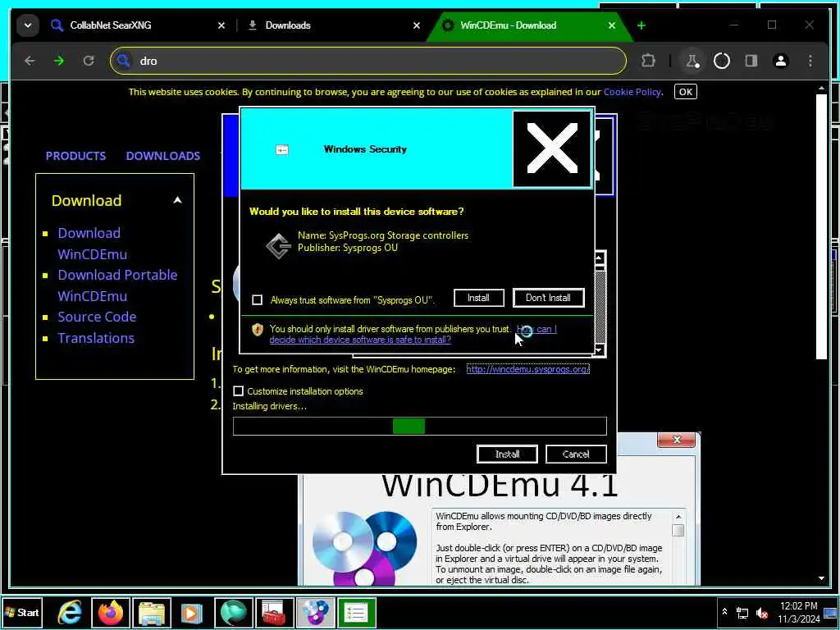The image size is (840, 630).
Task: Close the Windows Security dialog with X
Action: coord(552,149)
